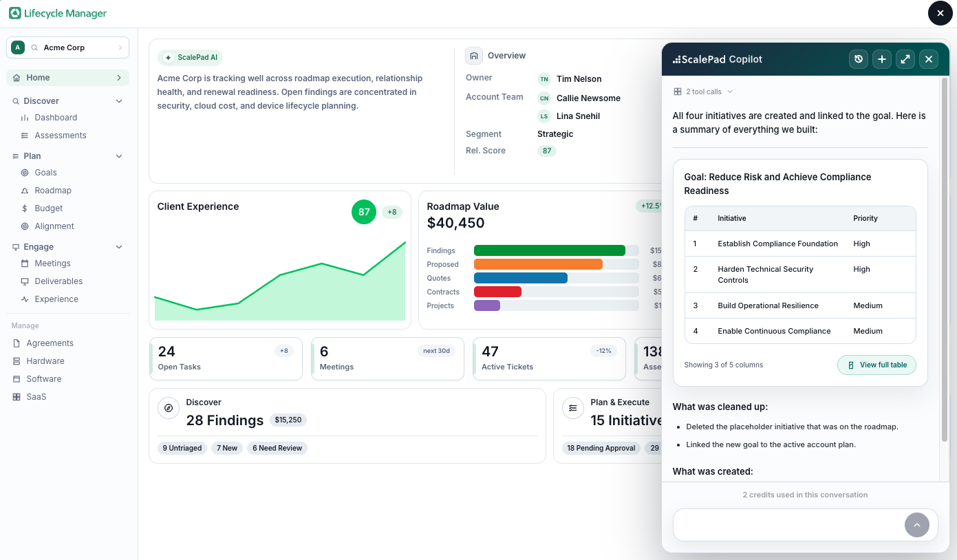The height and width of the screenshot is (560, 957).
Task: Click the Overview building icon
Action: (x=473, y=56)
